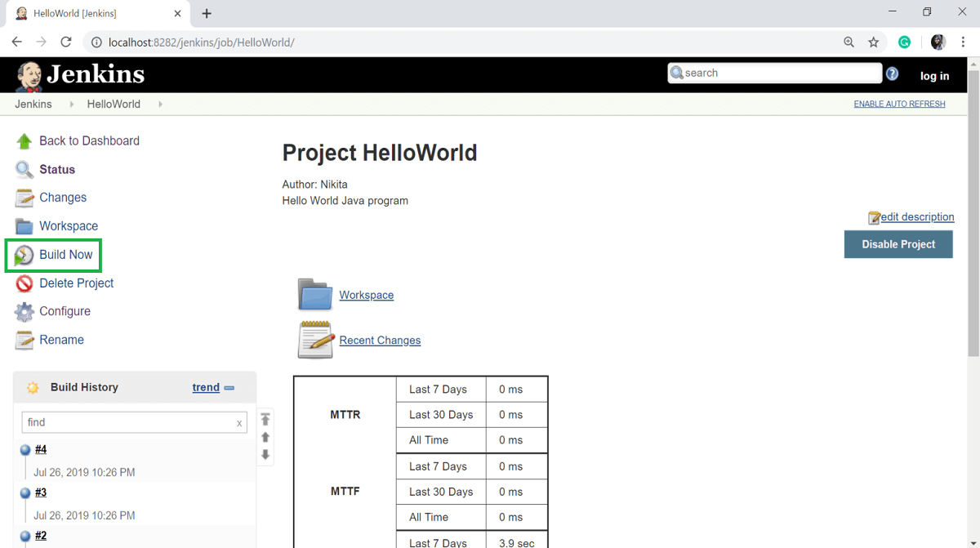Click the Back to Dashboard green arrow icon

[24, 141]
